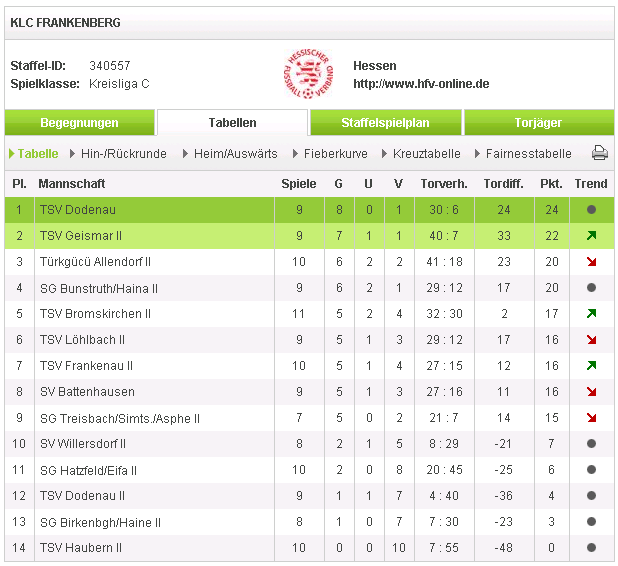Open the Fieberkurve view
The width and height of the screenshot is (618, 566).
tap(335, 154)
